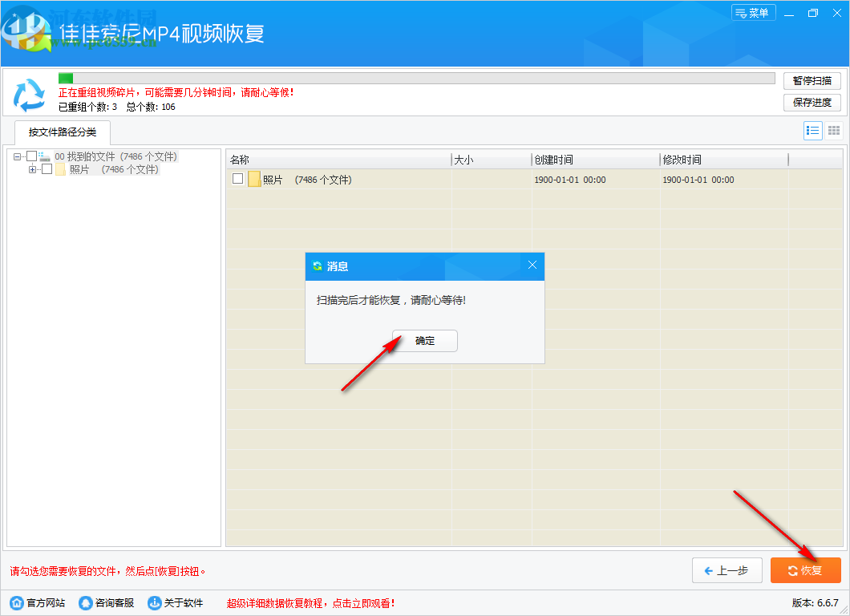Click the scan progress bar
The height and width of the screenshot is (616, 850).
click(x=417, y=78)
